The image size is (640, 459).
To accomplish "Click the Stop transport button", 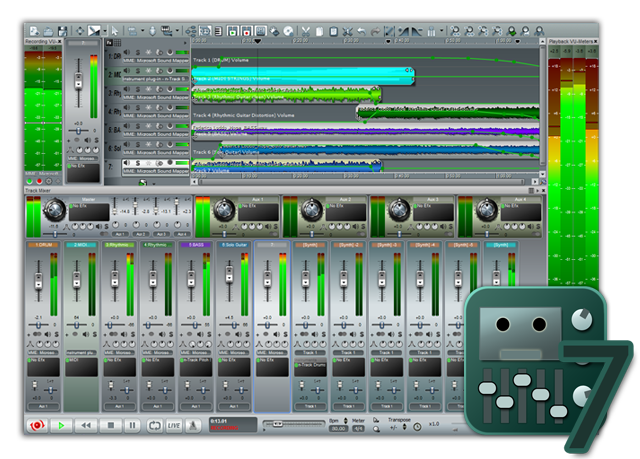I will [110, 426].
